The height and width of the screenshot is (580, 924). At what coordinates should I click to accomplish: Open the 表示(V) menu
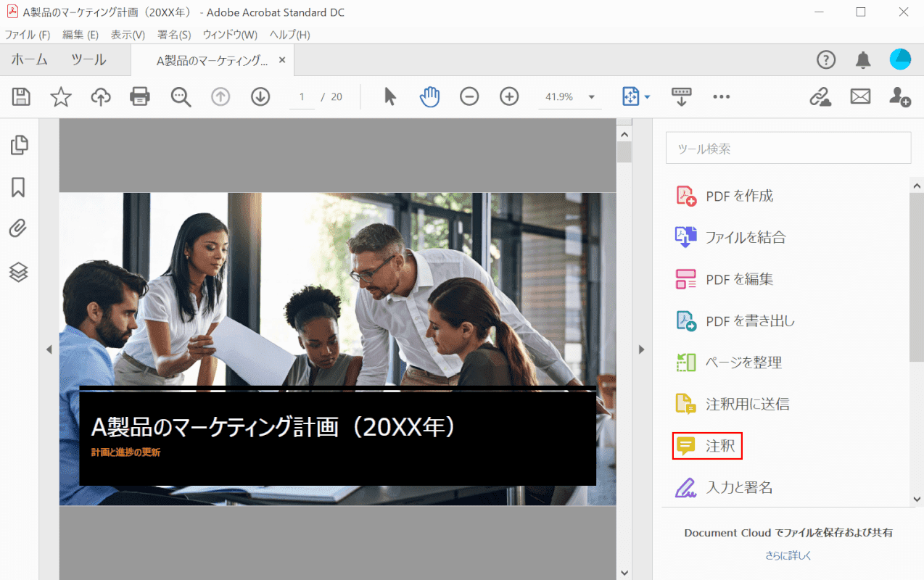point(128,34)
